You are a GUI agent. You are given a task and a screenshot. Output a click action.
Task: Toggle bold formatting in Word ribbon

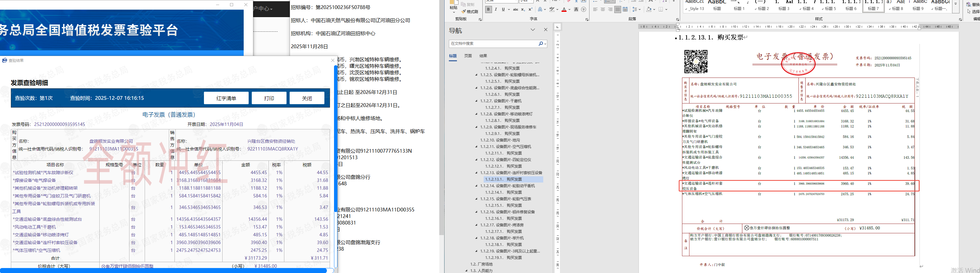point(489,10)
